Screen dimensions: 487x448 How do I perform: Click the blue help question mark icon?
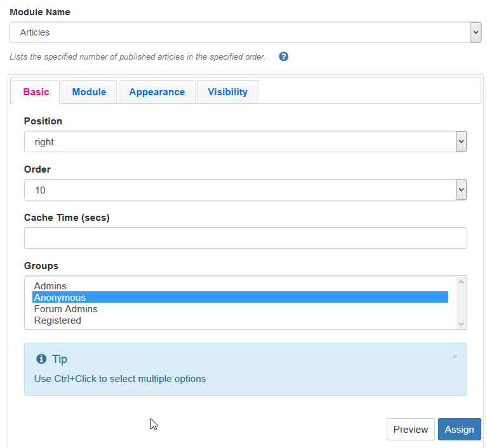click(x=284, y=56)
